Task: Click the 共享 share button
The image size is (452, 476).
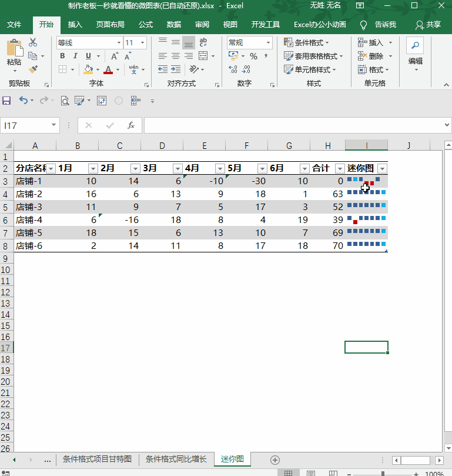Action: coord(428,25)
